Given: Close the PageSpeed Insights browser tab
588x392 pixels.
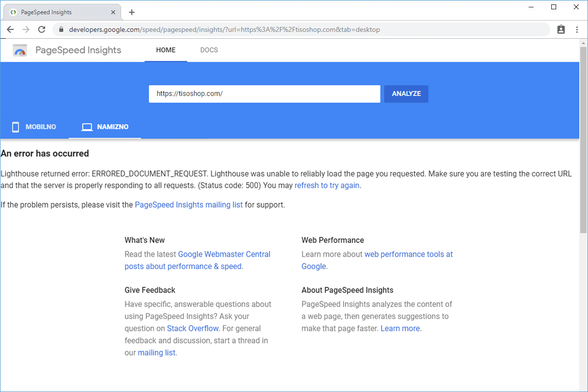Looking at the screenshot, I should click(x=113, y=12).
